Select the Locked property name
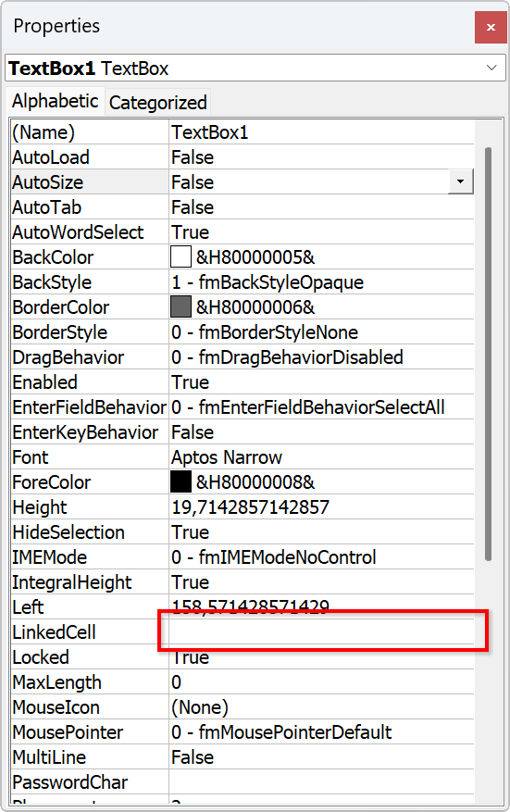The height and width of the screenshot is (812, 510). pos(41,657)
